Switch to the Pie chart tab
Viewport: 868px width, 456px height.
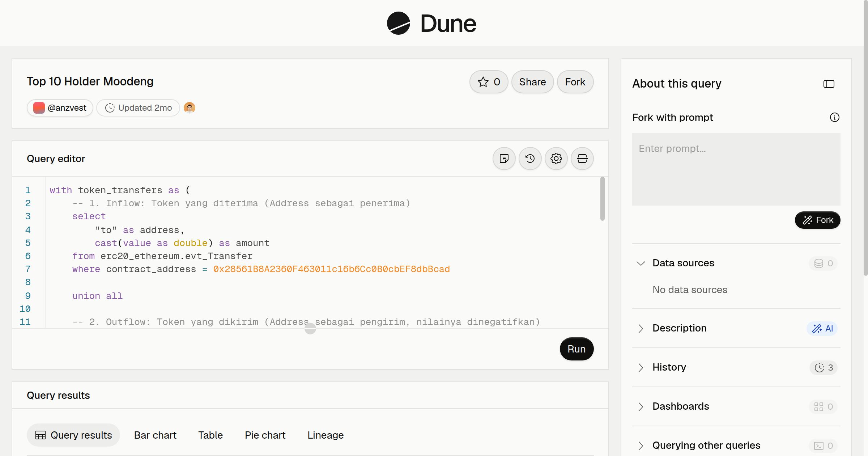(265, 435)
